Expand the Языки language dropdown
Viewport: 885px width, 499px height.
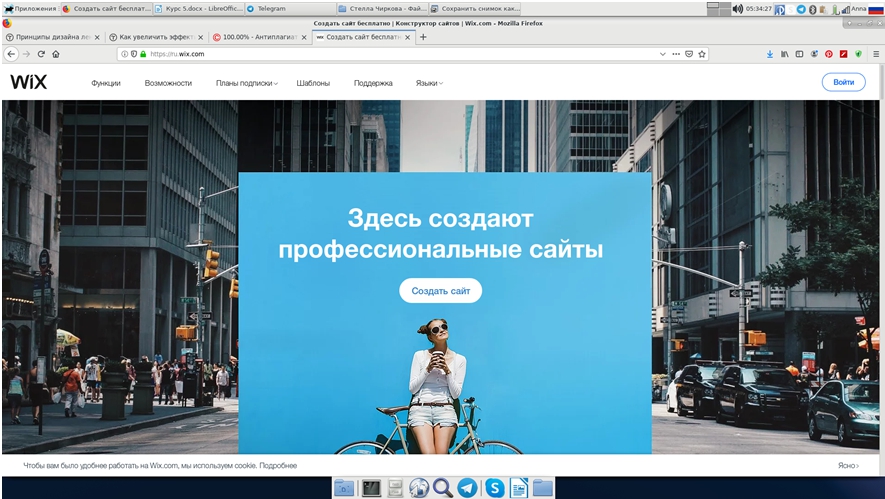coord(429,83)
